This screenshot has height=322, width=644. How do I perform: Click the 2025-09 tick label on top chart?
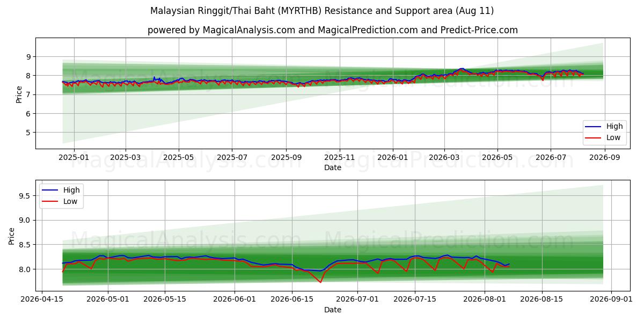pyautogui.click(x=286, y=158)
